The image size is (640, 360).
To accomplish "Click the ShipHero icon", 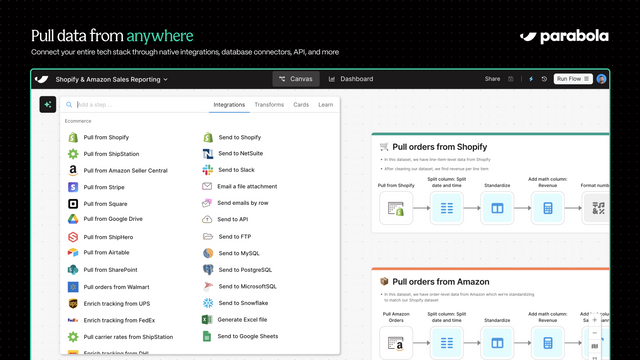I will 73,237.
